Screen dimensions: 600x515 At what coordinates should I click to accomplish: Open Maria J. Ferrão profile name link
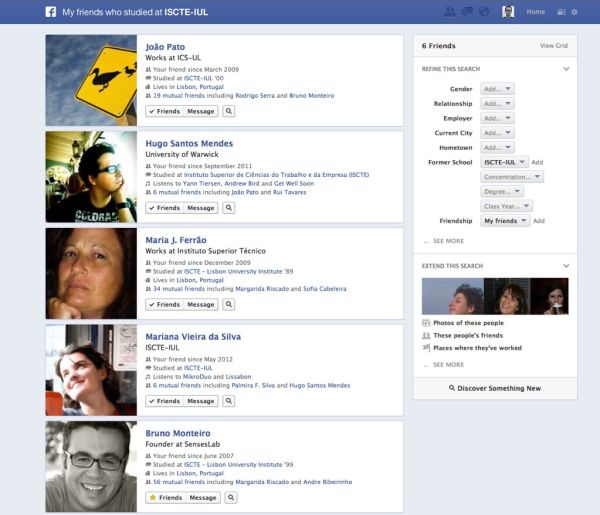click(176, 240)
